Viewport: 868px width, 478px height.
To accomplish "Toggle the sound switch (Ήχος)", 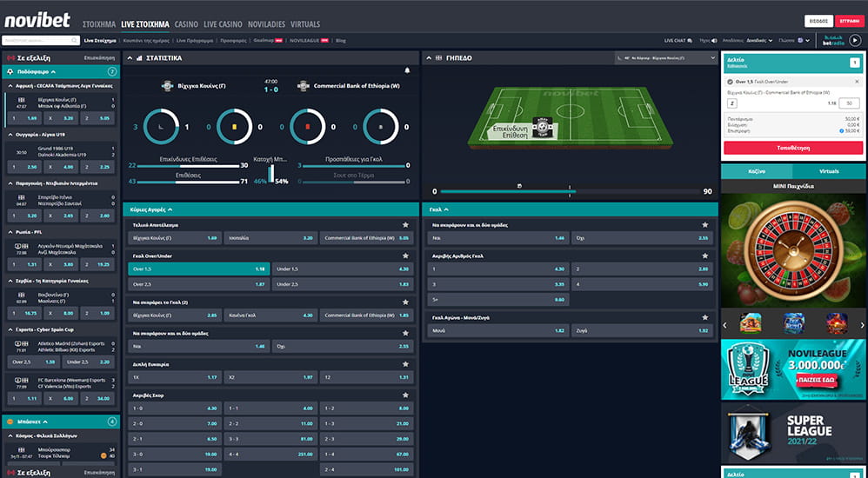I will pos(715,40).
